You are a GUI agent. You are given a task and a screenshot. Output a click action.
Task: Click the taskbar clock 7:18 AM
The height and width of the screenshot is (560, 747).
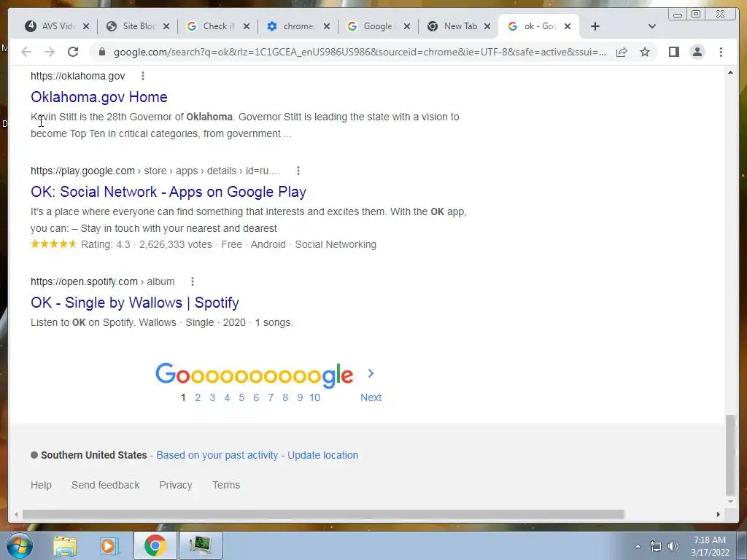pyautogui.click(x=710, y=540)
